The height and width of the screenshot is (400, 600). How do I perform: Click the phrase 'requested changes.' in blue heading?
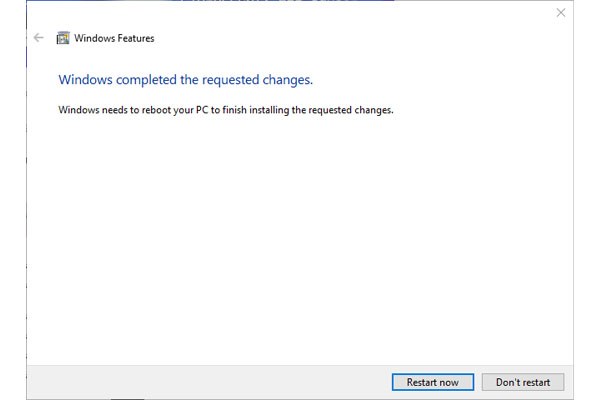tap(257, 80)
